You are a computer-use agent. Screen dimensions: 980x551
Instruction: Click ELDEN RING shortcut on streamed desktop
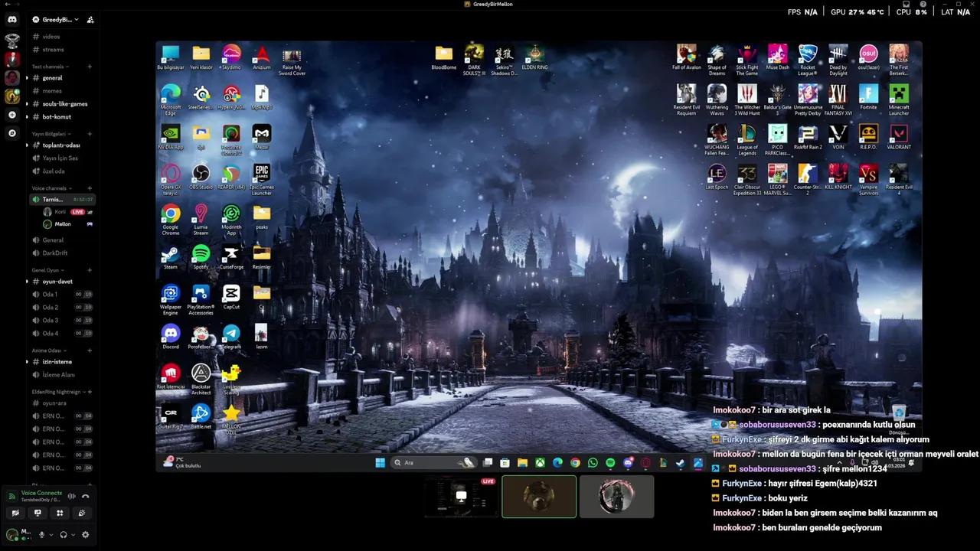(534, 57)
